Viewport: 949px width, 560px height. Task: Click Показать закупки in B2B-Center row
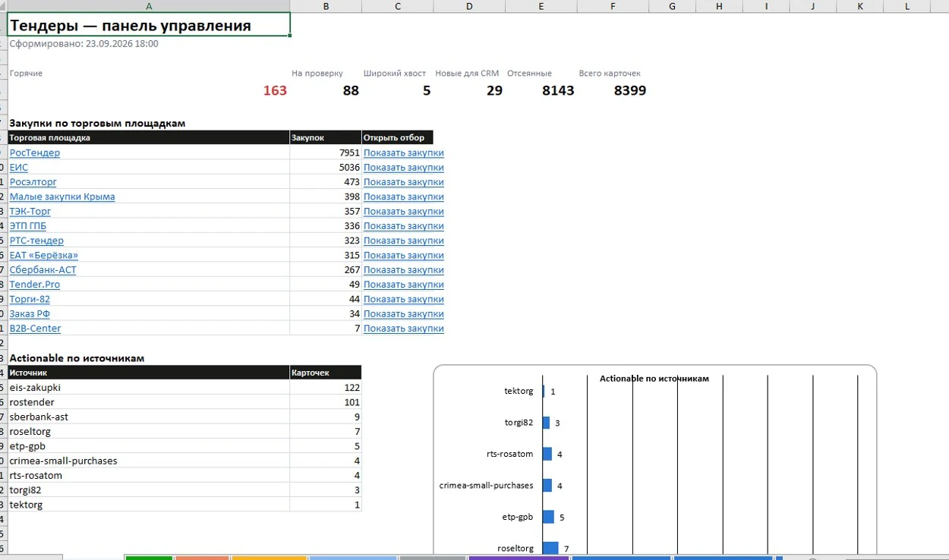(404, 329)
